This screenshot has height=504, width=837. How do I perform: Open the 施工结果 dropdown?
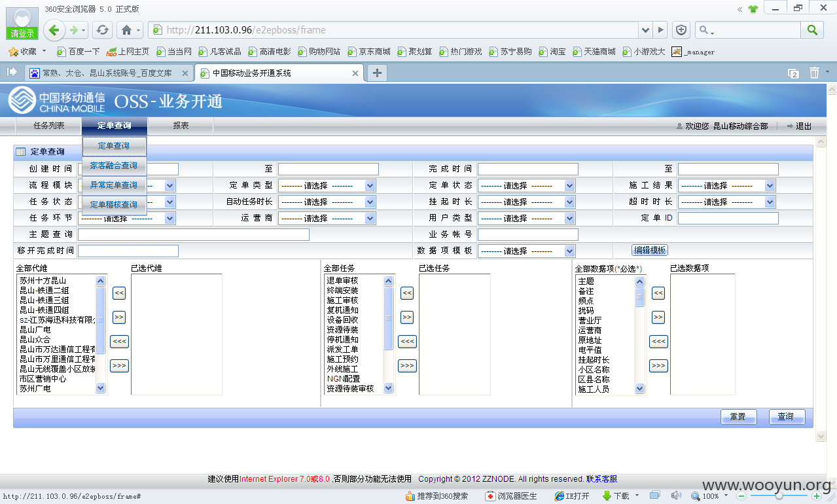pos(726,186)
